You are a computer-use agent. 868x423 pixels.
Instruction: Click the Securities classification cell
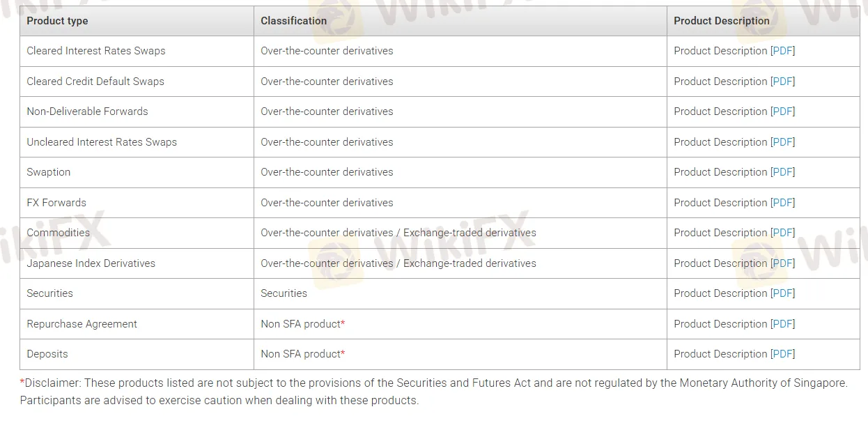pos(460,293)
